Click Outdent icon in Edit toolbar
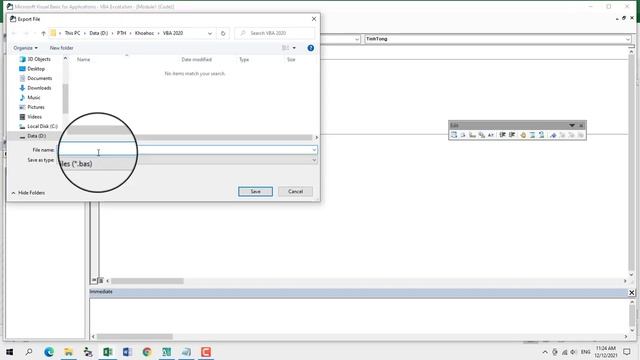The width and height of the screenshot is (640, 360). pyautogui.click(x=512, y=135)
